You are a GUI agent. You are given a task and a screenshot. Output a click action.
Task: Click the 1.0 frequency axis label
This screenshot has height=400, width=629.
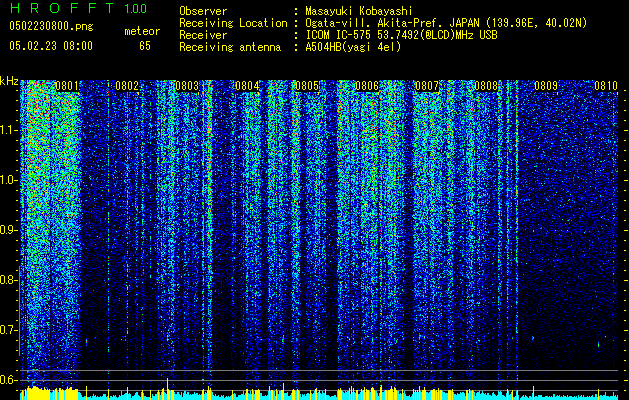tap(9, 181)
